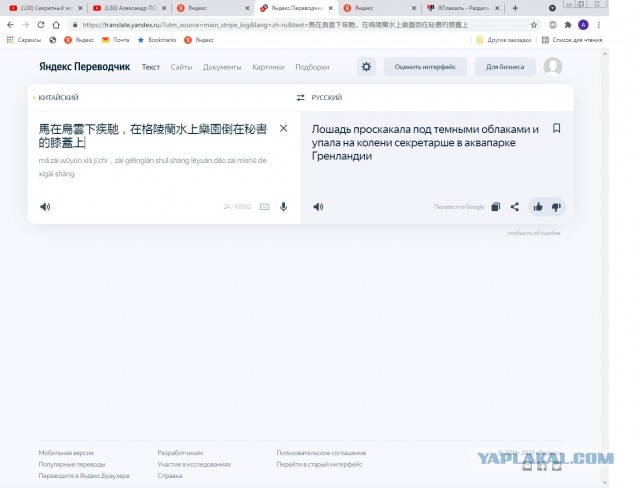Viewport: 640px width, 488px height.
Task: Open the on-screen keyboard
Action: 264,207
